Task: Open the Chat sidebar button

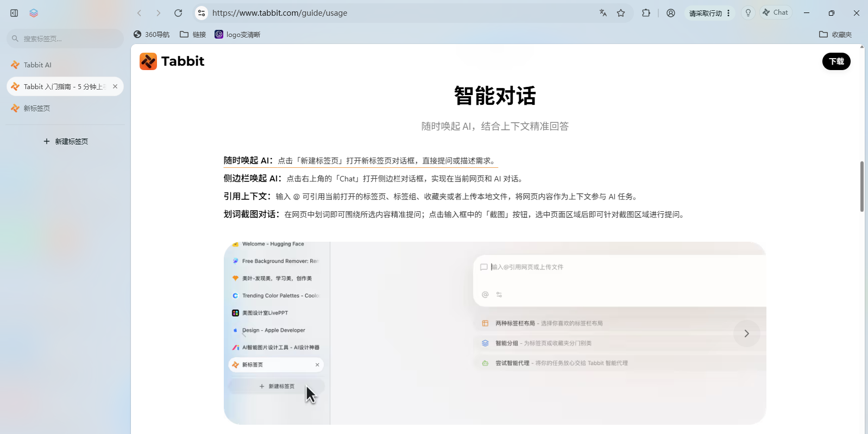Action: pos(776,12)
